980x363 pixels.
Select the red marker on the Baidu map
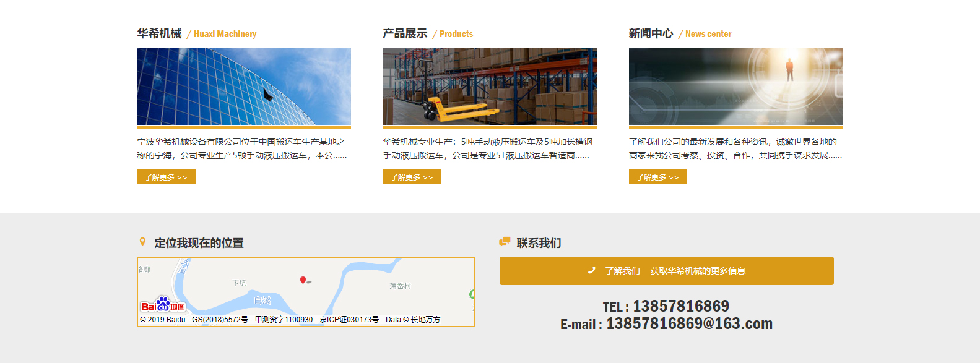303,280
